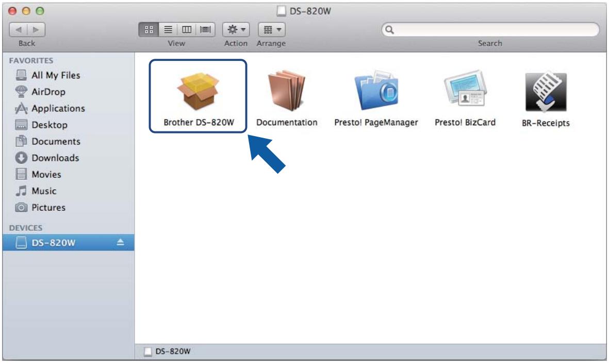
Task: Open Music from the sidebar
Action: tap(69, 191)
